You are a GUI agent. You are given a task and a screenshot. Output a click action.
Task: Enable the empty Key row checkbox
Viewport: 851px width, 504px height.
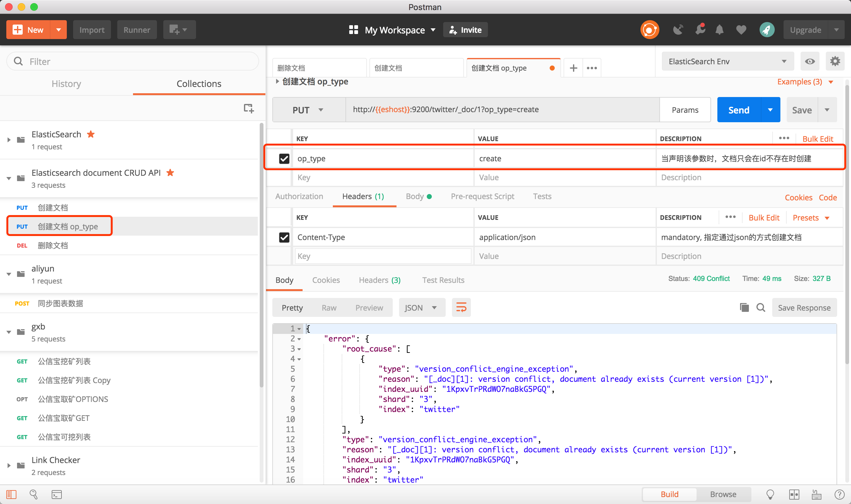(285, 178)
